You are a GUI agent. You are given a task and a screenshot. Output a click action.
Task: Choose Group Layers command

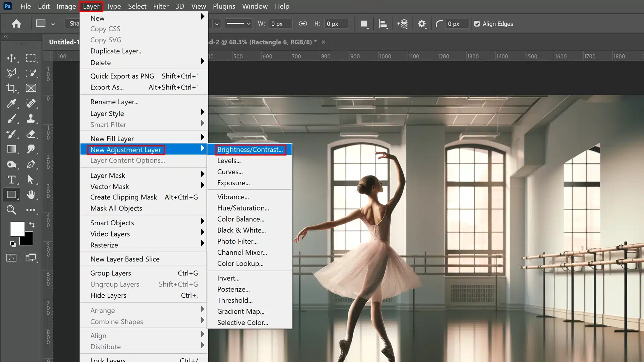[x=144, y=273]
